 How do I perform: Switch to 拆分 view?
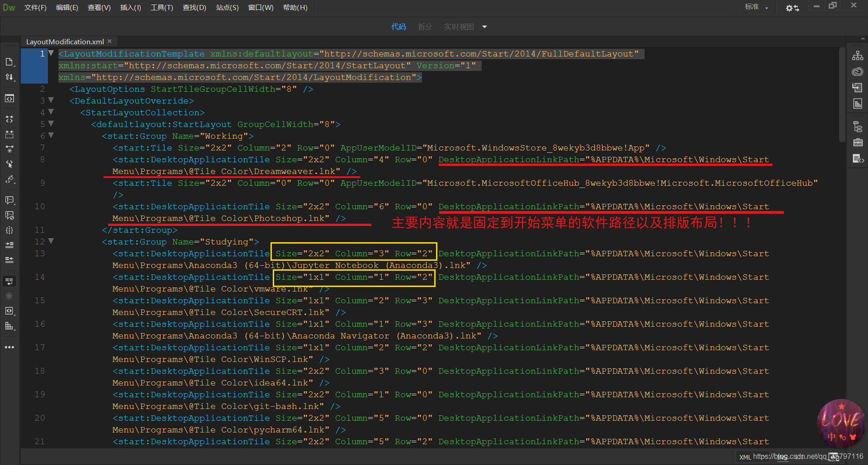tap(425, 27)
